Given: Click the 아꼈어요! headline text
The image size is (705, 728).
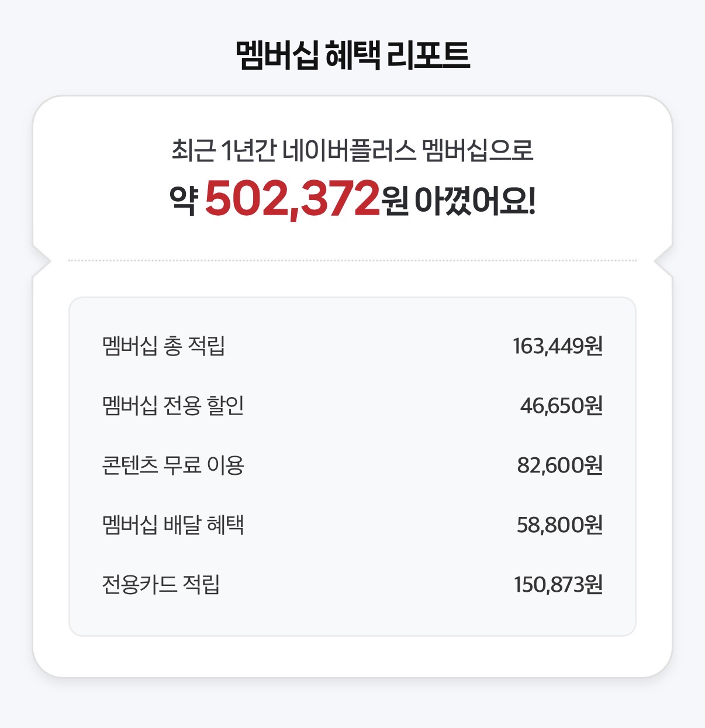Looking at the screenshot, I should 475,201.
